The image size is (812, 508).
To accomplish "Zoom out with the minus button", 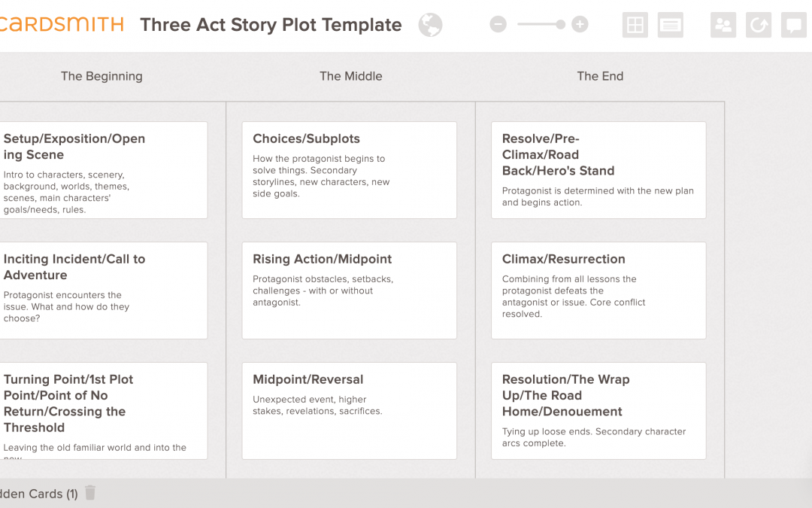I will pos(498,24).
